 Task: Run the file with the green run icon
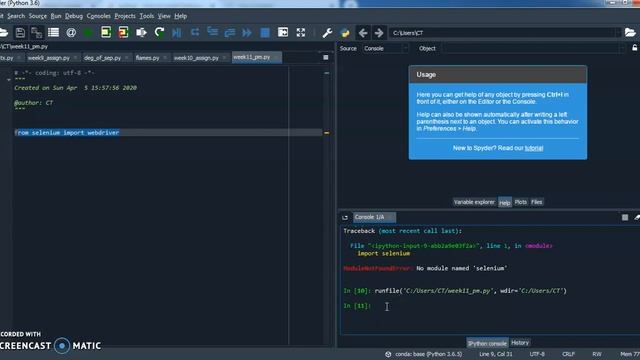pyautogui.click(x=88, y=32)
